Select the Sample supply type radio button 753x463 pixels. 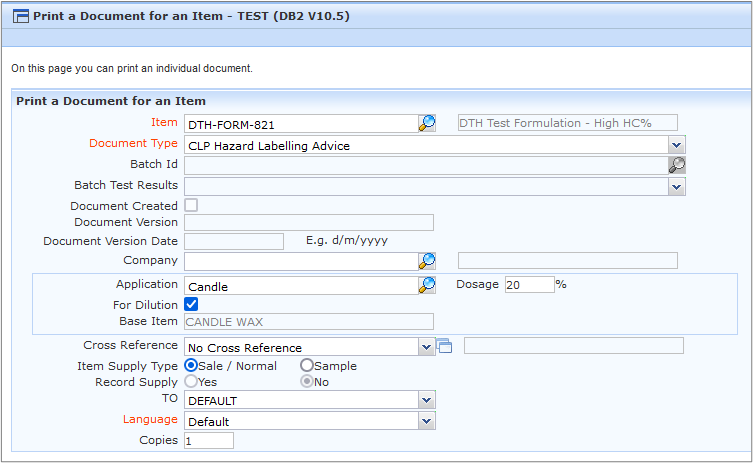(x=306, y=365)
